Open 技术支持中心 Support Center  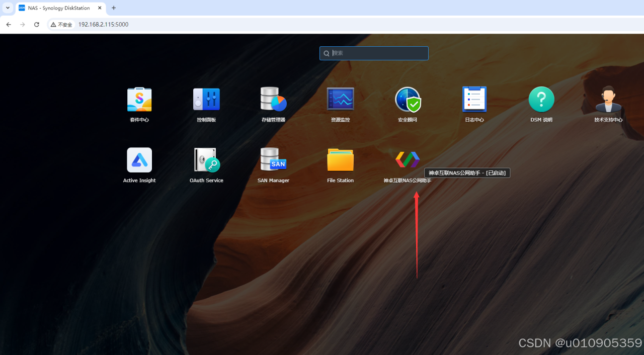(x=608, y=100)
